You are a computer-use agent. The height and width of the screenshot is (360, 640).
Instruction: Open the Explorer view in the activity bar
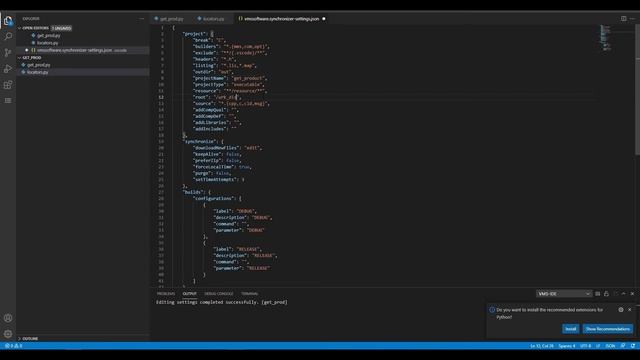(8, 20)
